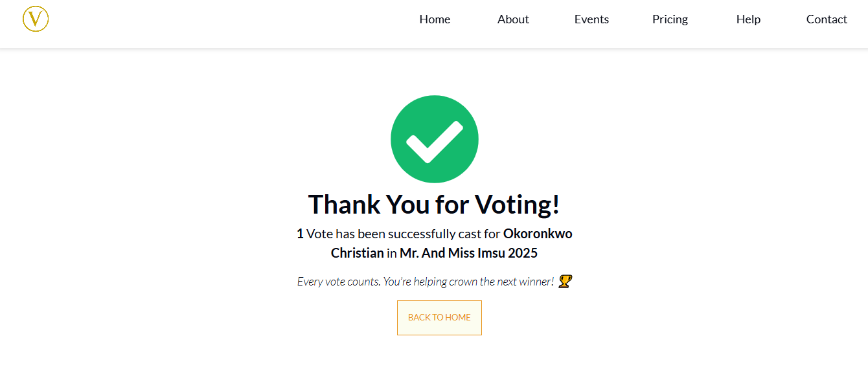Go to the Home page

point(435,19)
